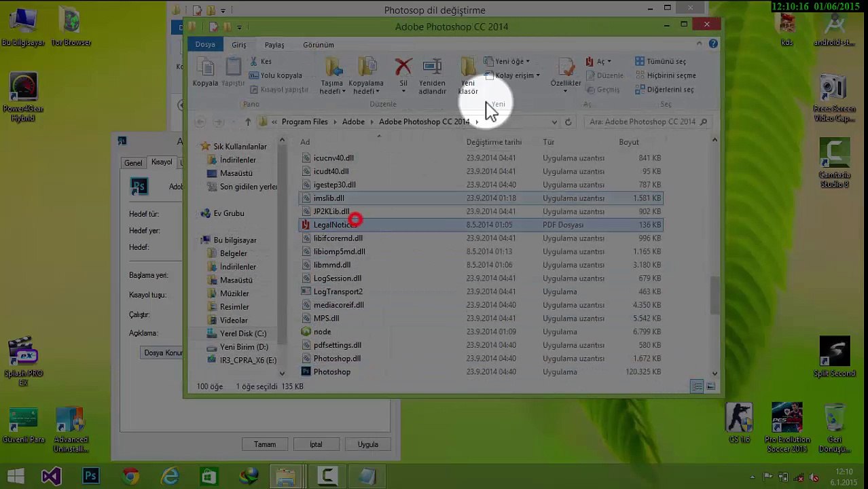Select the file icucnv40.dll

(x=333, y=158)
